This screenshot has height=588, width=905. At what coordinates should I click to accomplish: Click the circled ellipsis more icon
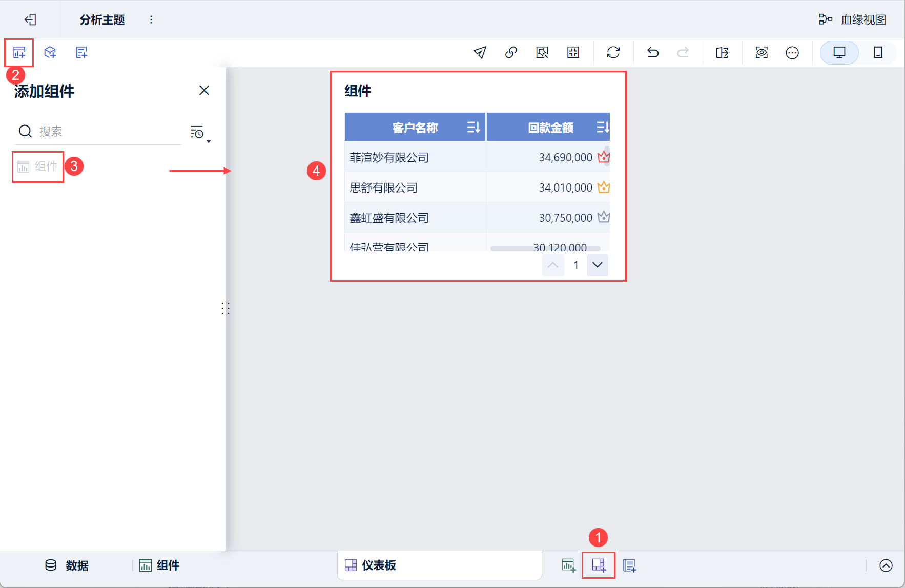click(792, 52)
